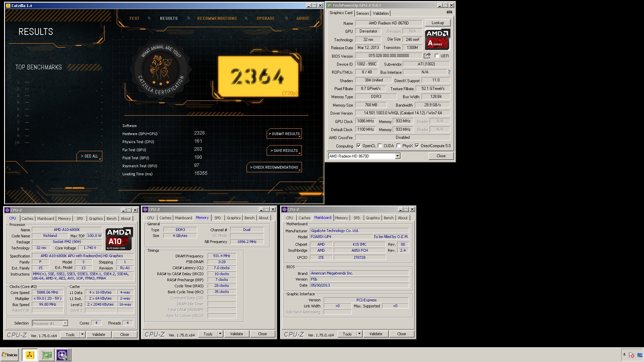Image resolution: width=644 pixels, height=362 pixels.
Task: Switch to the Sensors tab in GPU-Z
Action: [x=363, y=13]
